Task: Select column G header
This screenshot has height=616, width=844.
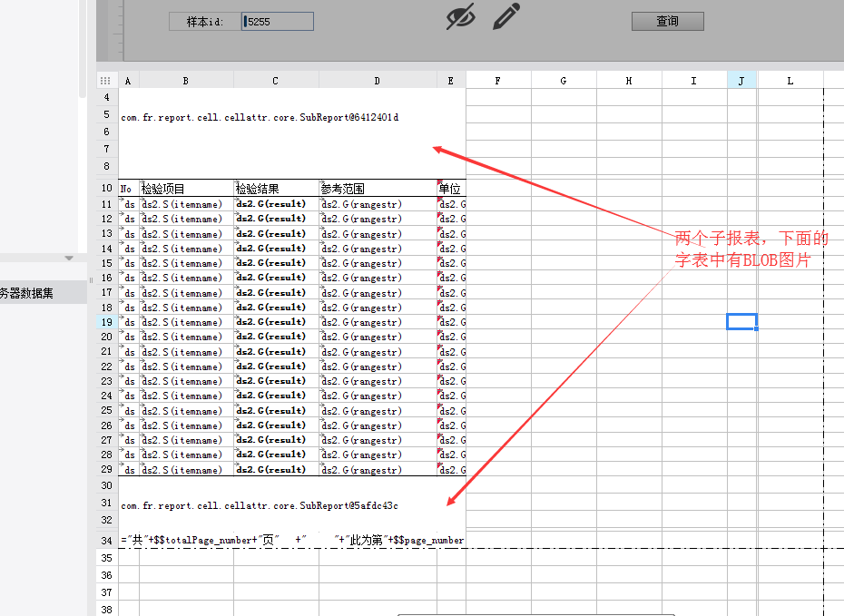Action: point(564,81)
